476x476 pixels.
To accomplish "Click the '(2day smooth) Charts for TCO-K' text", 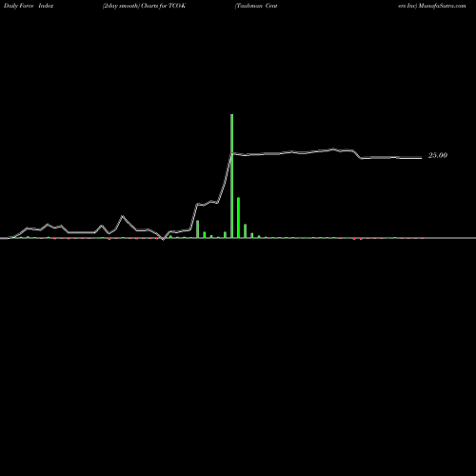I will click(x=144, y=6).
